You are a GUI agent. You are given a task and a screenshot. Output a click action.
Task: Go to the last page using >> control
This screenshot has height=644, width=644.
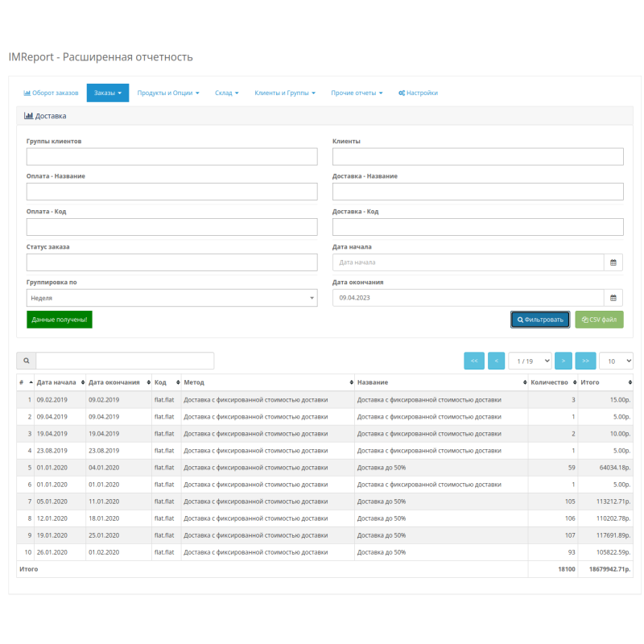pos(586,361)
